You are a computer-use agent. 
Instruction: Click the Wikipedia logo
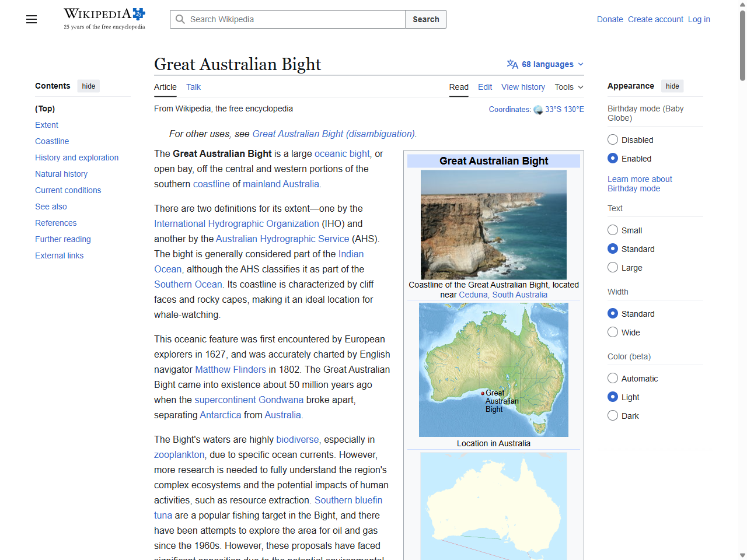(x=104, y=19)
